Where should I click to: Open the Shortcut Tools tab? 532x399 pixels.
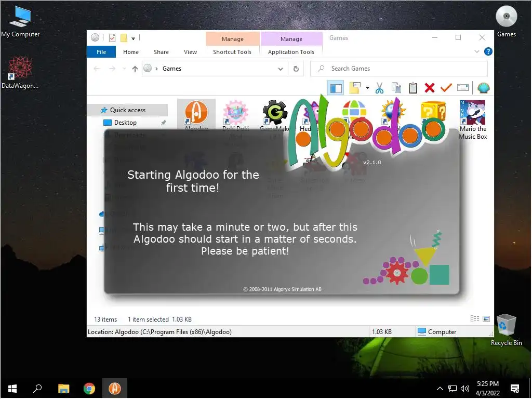(232, 52)
